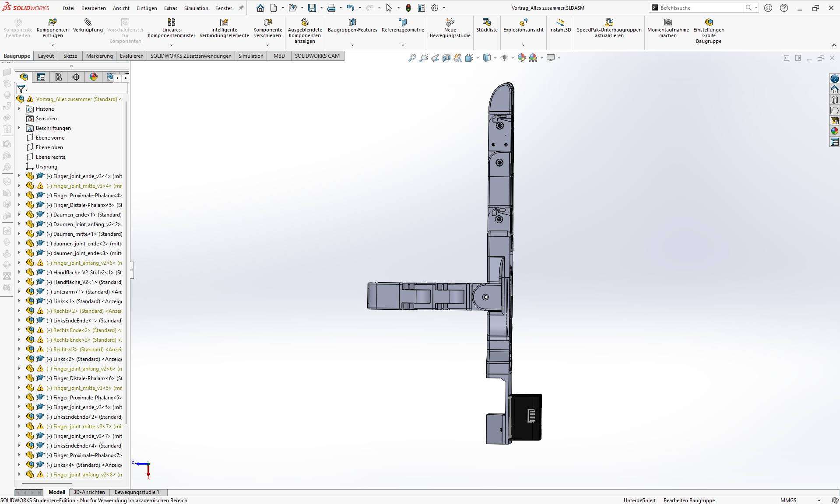Open the Appearances task pane icon
Image resolution: width=840 pixels, height=504 pixels.
point(835,131)
